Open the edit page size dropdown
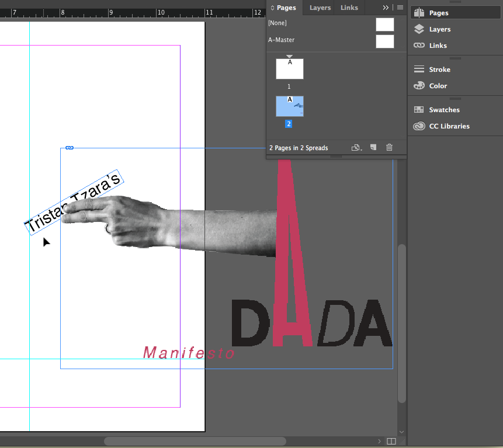This screenshot has width=503, height=448. click(356, 148)
